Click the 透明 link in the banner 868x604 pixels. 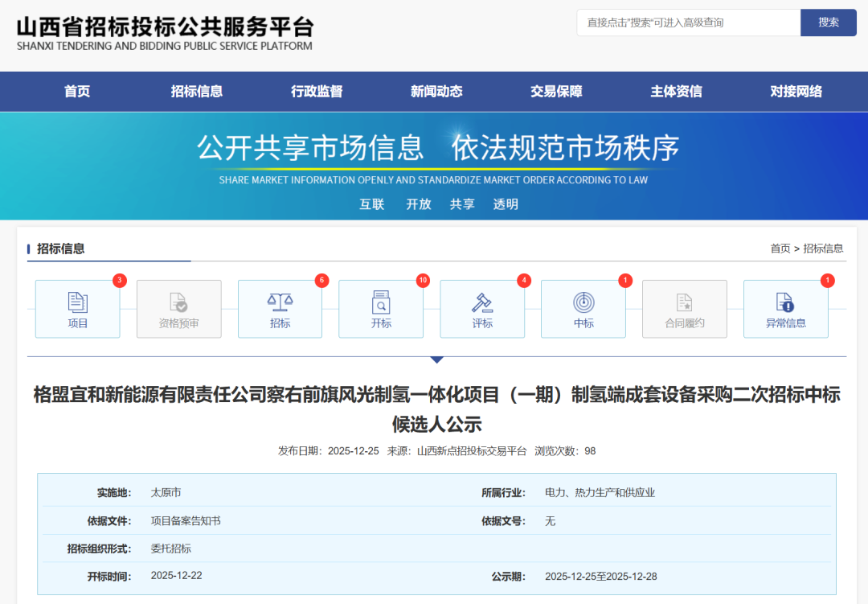click(506, 203)
